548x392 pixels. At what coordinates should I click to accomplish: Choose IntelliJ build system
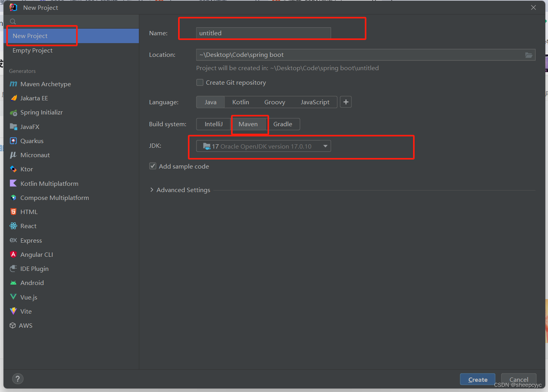click(x=213, y=124)
